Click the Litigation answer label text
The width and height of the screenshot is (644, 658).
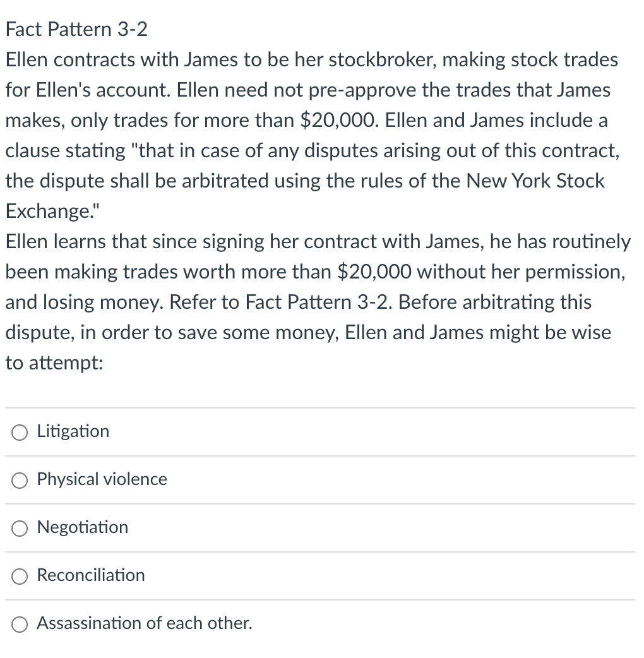(73, 431)
